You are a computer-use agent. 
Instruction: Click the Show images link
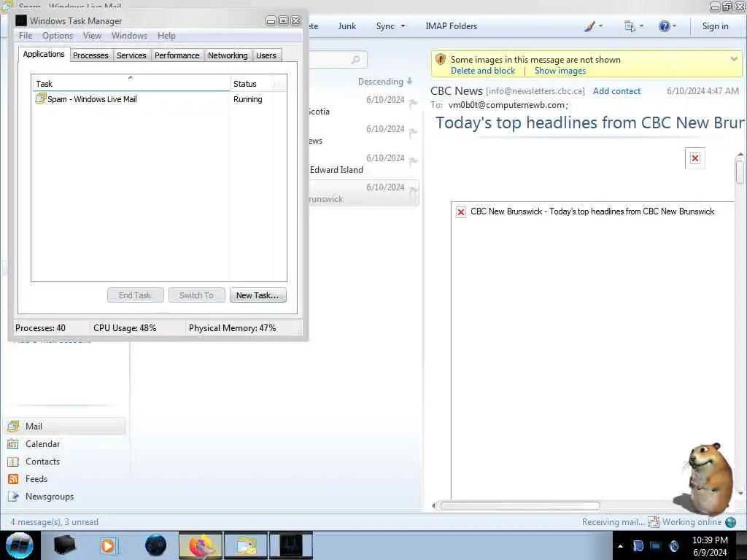(x=560, y=71)
